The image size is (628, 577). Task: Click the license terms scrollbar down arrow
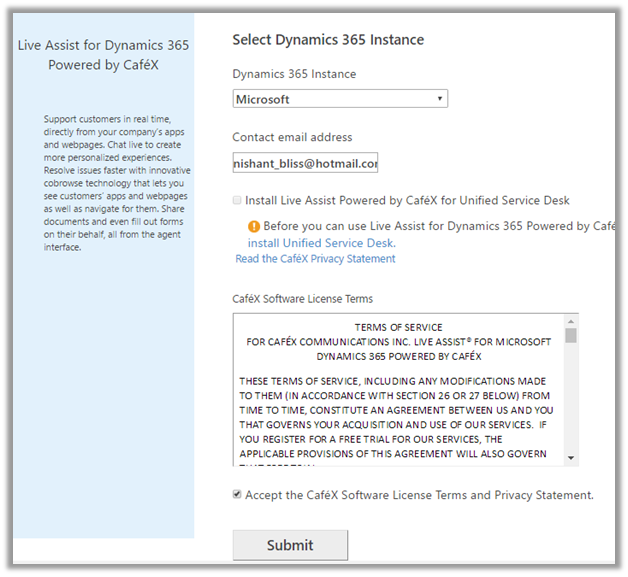[571, 458]
